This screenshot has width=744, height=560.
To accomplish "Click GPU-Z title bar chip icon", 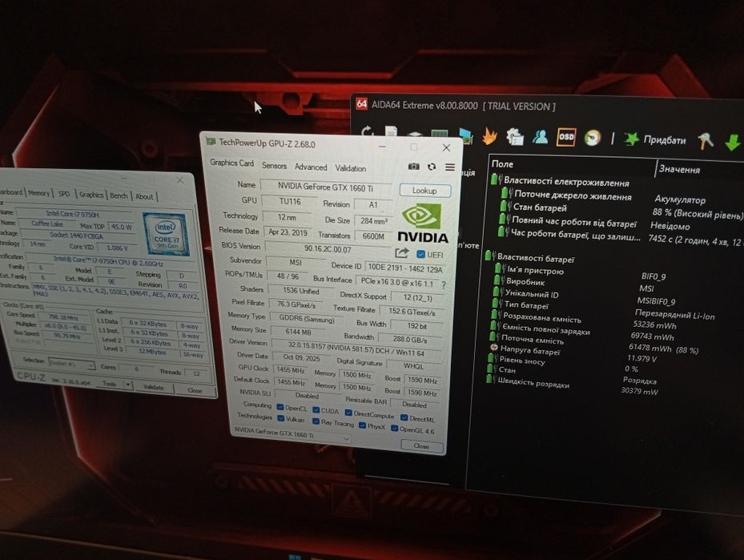I will (211, 141).
